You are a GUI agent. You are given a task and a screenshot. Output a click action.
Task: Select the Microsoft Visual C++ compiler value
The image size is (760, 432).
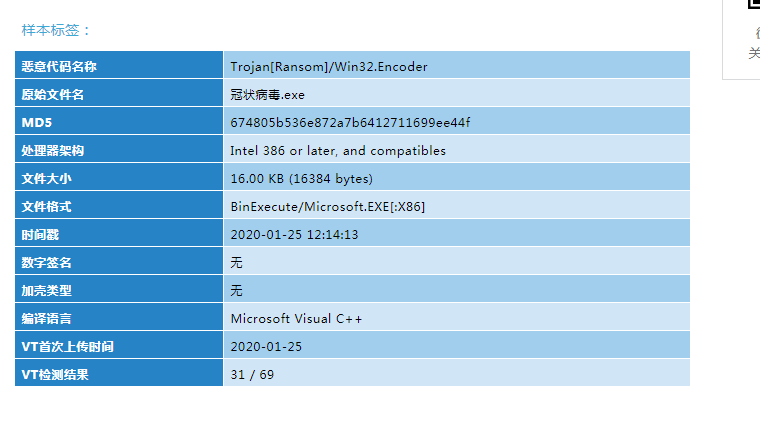pyautogui.click(x=296, y=319)
